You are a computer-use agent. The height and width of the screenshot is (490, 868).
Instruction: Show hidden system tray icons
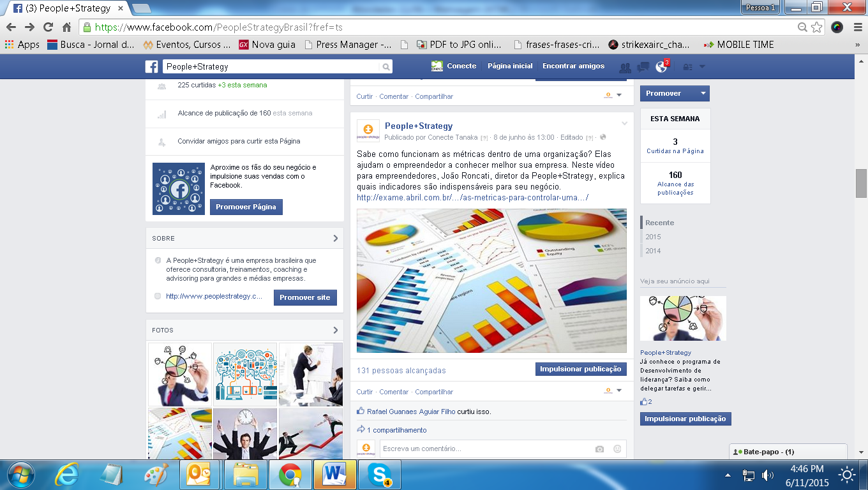728,475
